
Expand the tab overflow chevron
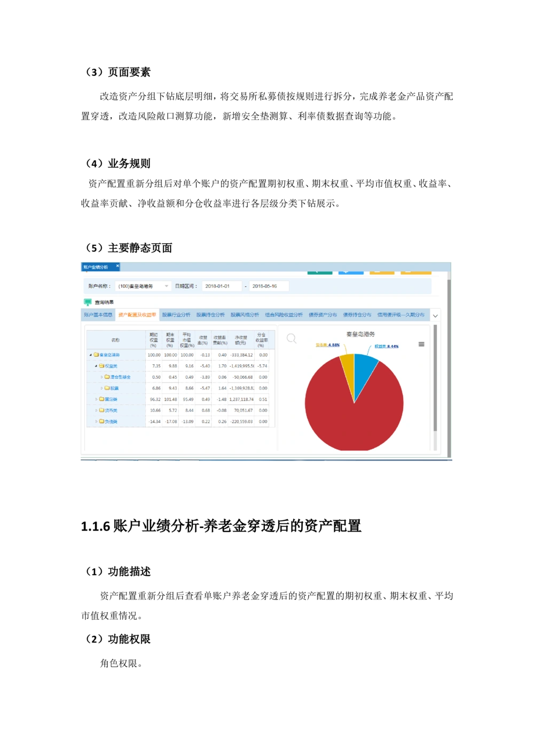(x=435, y=316)
